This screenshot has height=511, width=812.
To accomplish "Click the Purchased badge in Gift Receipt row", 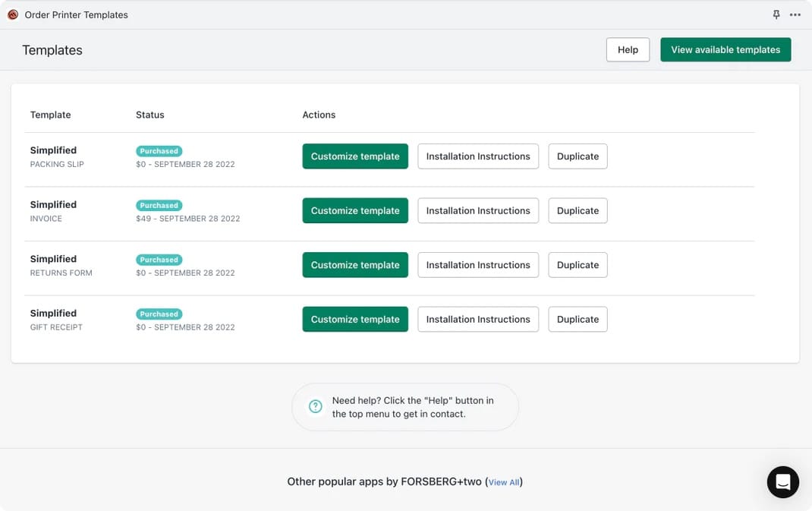I will pyautogui.click(x=159, y=314).
